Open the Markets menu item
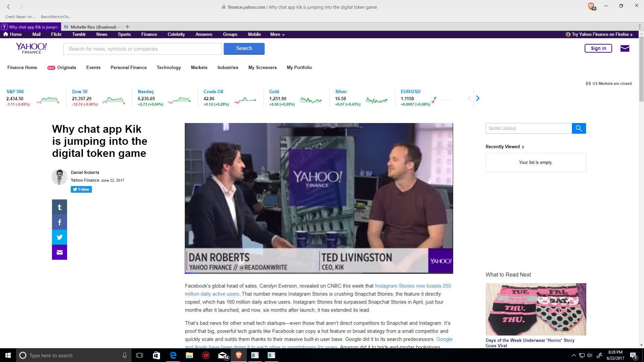This screenshot has height=362, width=644. pos(199,67)
